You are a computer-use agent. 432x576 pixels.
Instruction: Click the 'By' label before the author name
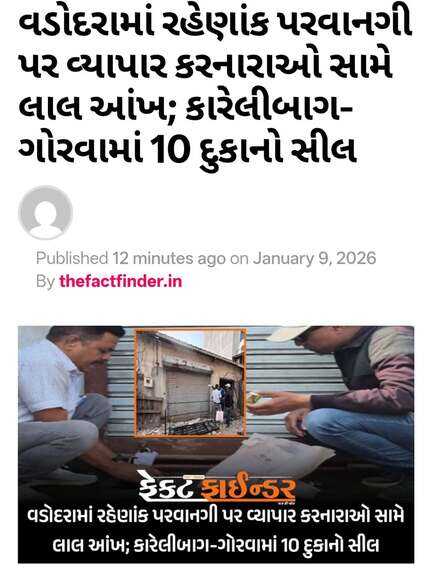coord(45,281)
